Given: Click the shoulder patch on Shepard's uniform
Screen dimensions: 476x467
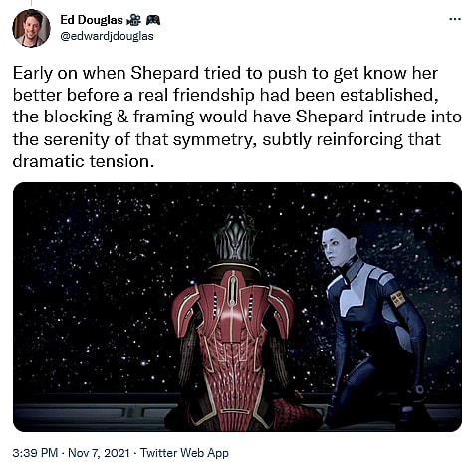Looking at the screenshot, I should pyautogui.click(x=398, y=298).
